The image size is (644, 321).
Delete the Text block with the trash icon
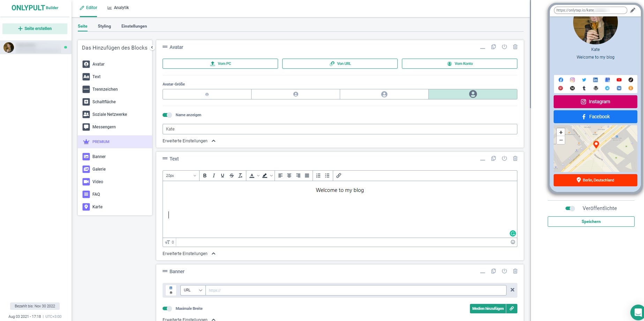point(515,158)
